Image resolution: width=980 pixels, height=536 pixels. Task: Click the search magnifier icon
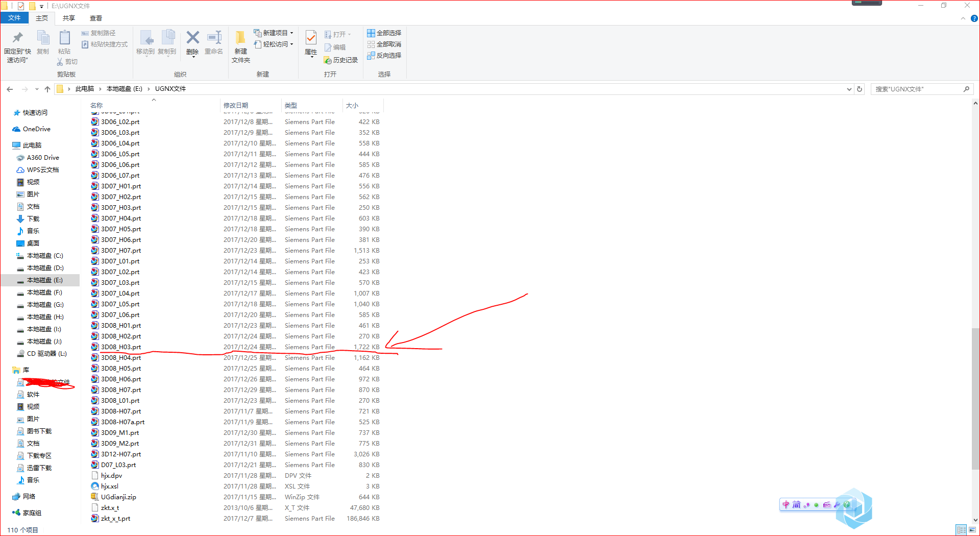(x=966, y=89)
